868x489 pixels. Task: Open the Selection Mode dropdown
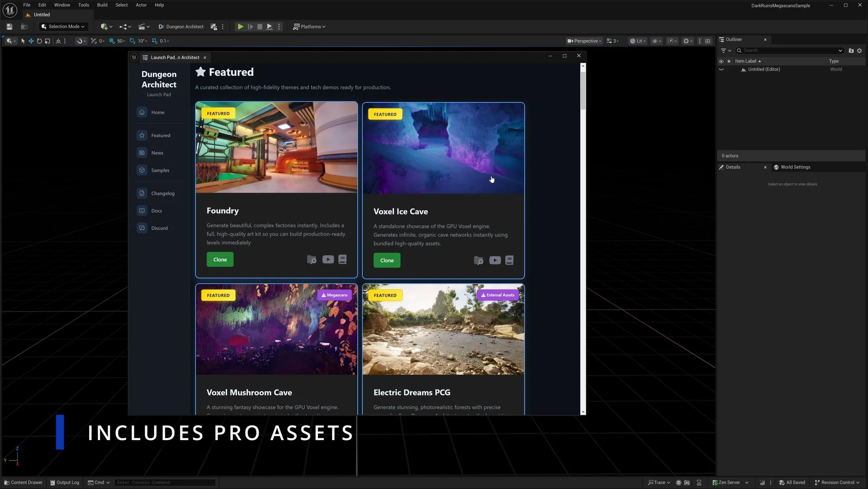pos(63,27)
